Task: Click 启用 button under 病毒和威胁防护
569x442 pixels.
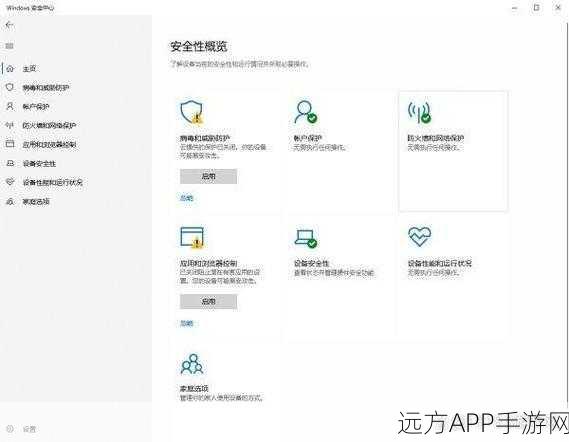Action: tap(209, 176)
